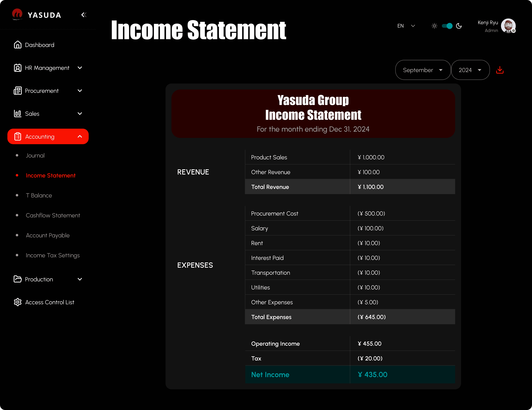Click the Tax row label
The image size is (532, 410).
(256, 359)
